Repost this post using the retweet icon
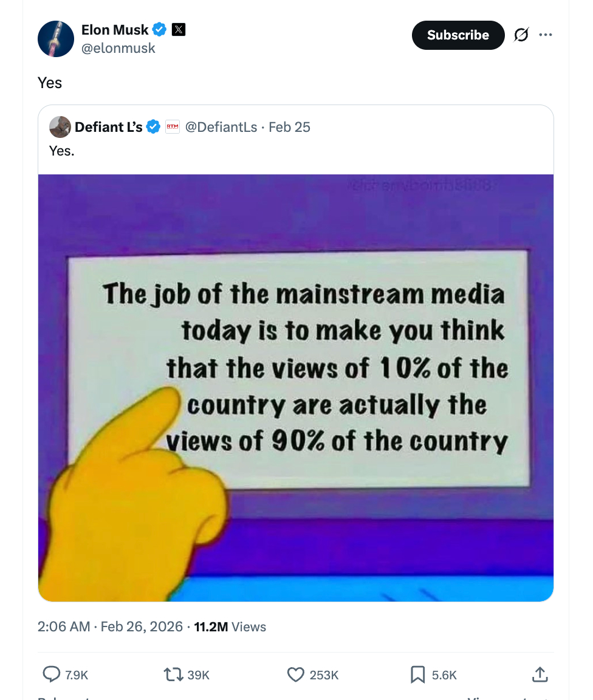 [174, 674]
